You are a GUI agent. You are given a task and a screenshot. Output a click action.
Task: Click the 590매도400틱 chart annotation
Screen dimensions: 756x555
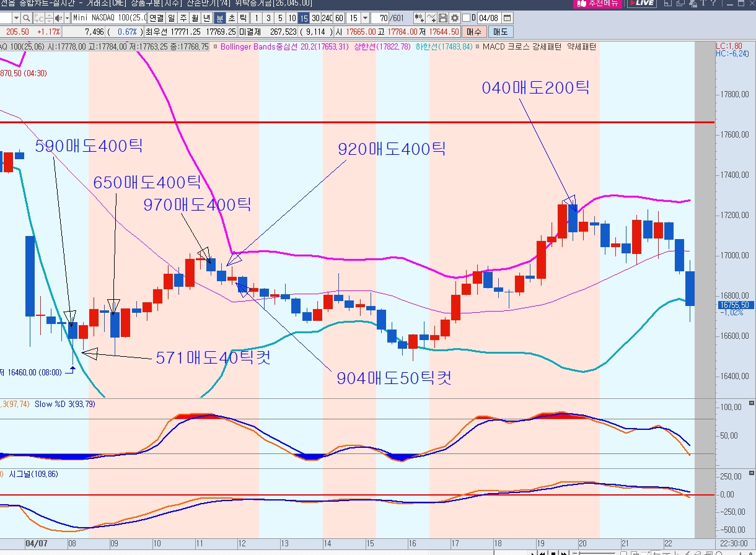[89, 146]
